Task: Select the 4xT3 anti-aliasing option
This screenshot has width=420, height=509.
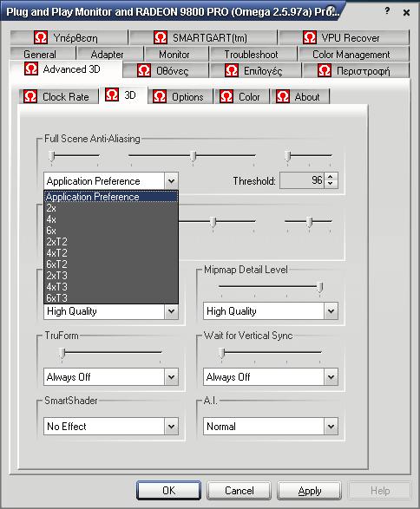Action: click(111, 287)
